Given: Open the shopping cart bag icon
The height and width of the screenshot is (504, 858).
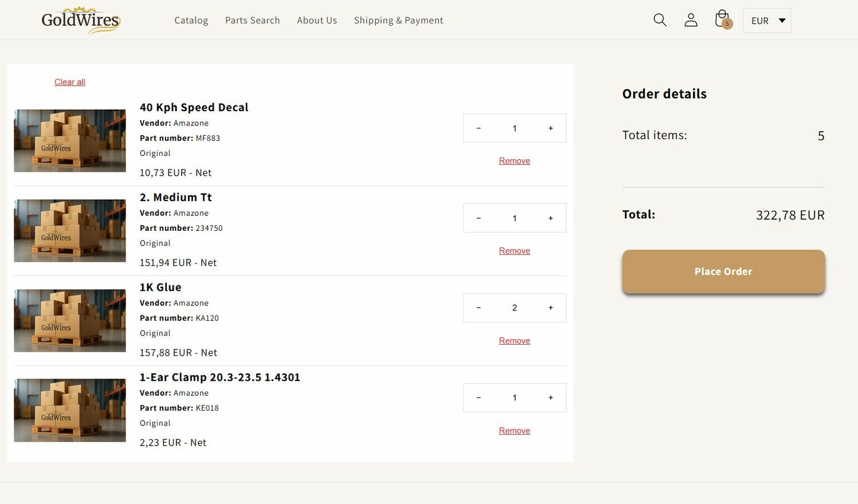Looking at the screenshot, I should click(x=722, y=19).
